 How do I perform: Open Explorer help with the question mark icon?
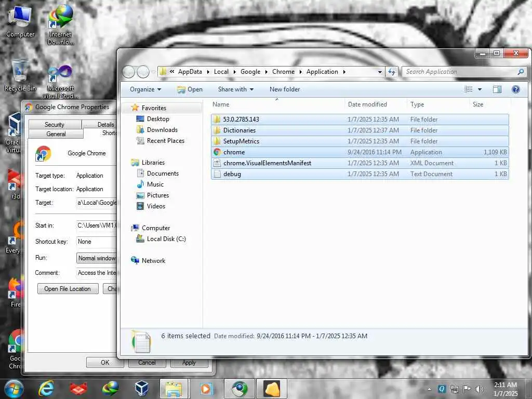[x=516, y=89]
